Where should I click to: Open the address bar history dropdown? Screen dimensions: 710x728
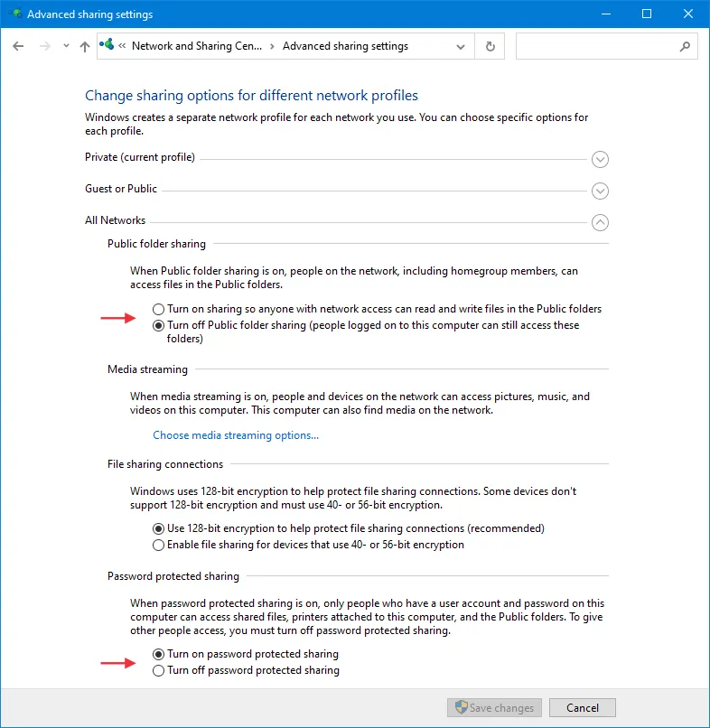462,46
